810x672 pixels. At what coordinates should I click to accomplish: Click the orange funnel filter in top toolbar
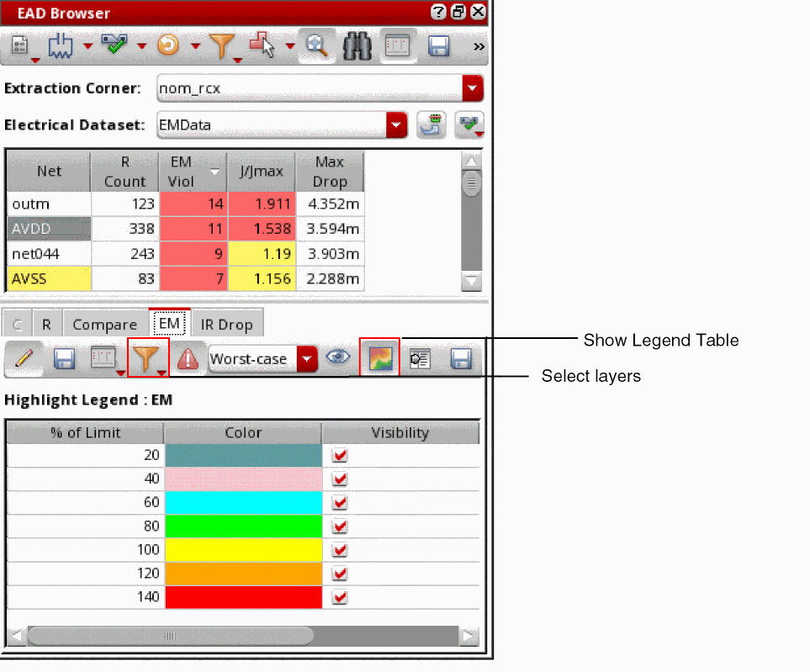click(x=222, y=46)
